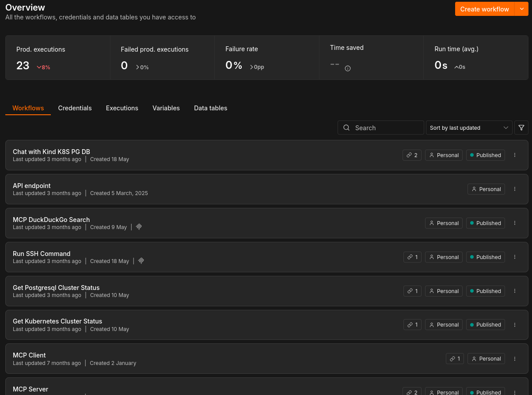Click the Create workflow button

485,9
